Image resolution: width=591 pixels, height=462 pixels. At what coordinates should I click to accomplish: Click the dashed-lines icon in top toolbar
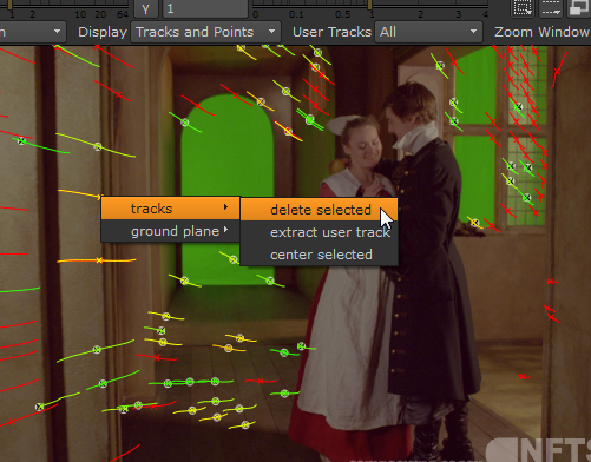(x=551, y=8)
